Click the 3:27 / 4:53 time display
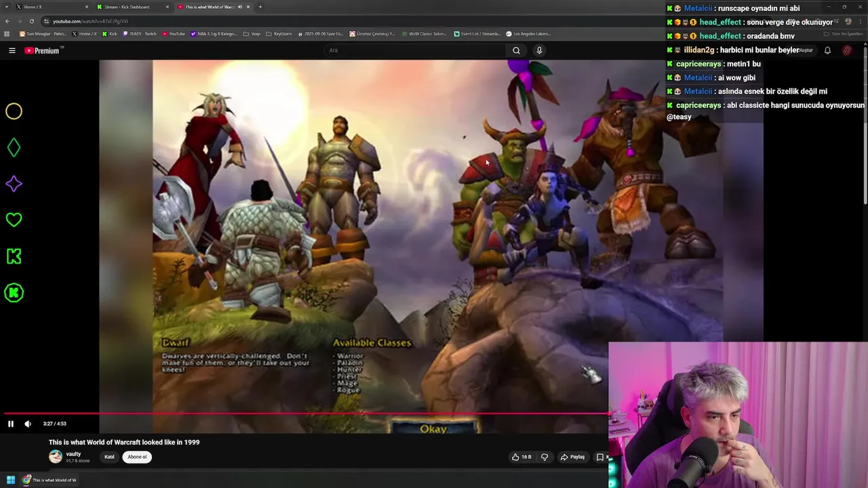 click(x=54, y=424)
